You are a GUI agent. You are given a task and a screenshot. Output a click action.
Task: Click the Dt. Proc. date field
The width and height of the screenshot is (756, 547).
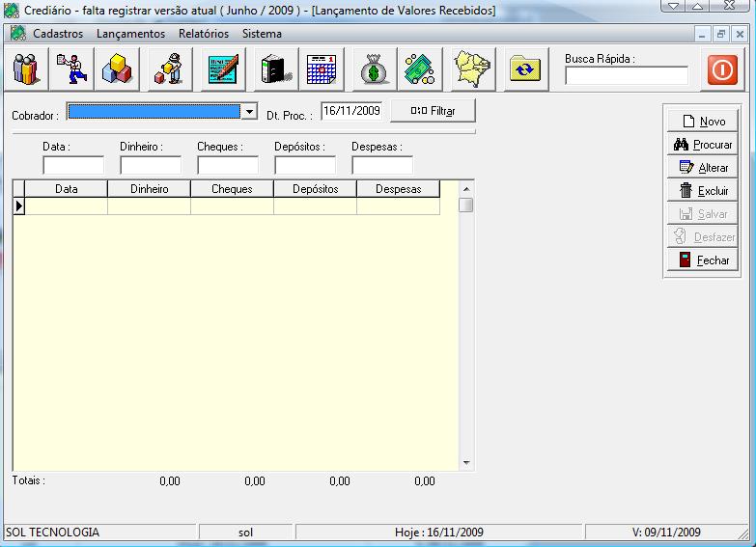click(351, 111)
